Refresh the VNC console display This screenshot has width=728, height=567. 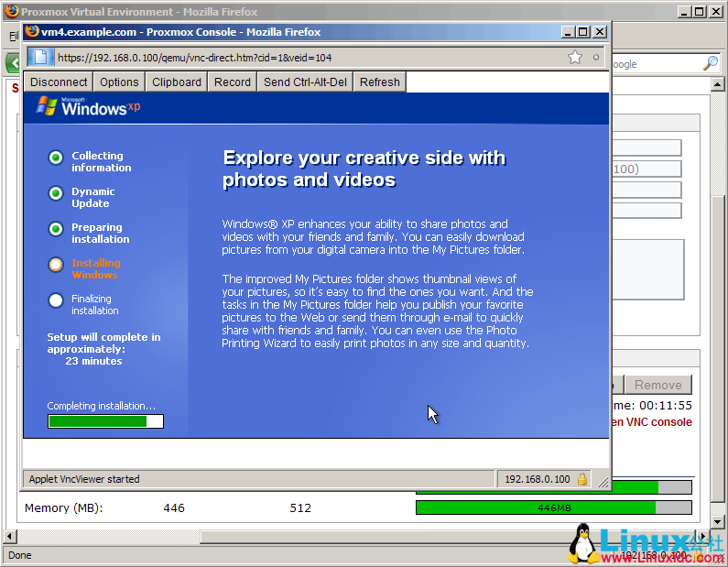pyautogui.click(x=379, y=82)
